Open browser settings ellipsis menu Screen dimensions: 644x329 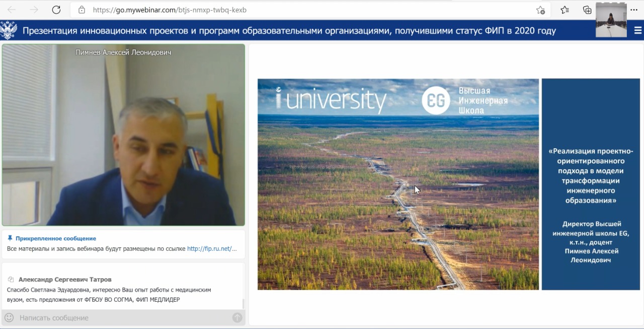(x=634, y=10)
